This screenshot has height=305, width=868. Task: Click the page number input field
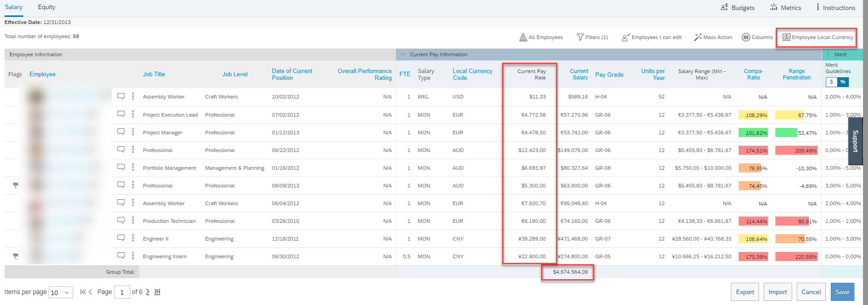pyautogui.click(x=122, y=292)
